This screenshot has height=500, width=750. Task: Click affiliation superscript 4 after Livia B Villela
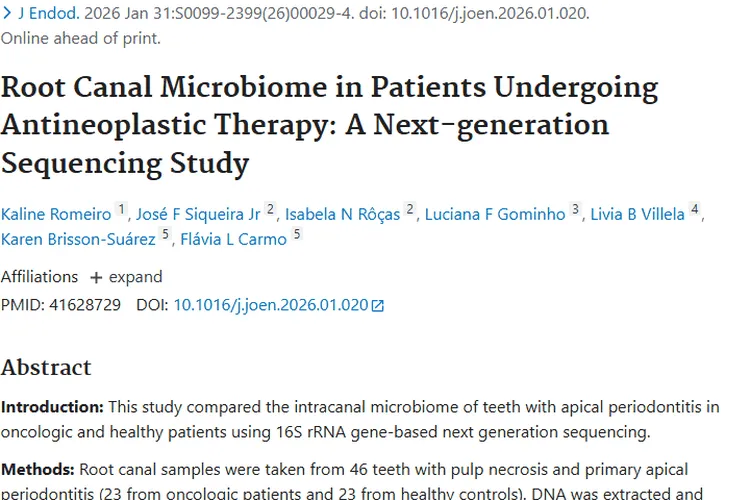click(x=694, y=210)
